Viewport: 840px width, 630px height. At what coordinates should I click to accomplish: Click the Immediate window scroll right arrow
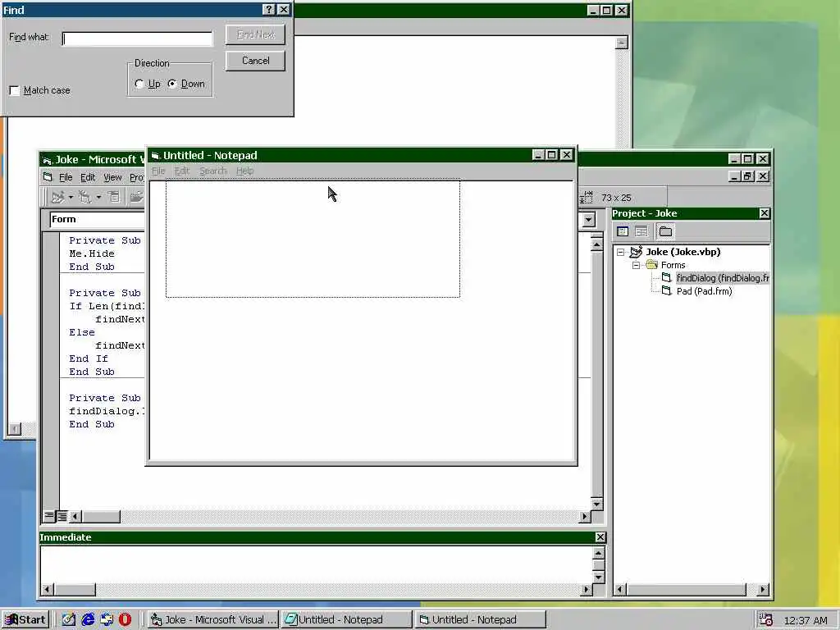pos(586,589)
